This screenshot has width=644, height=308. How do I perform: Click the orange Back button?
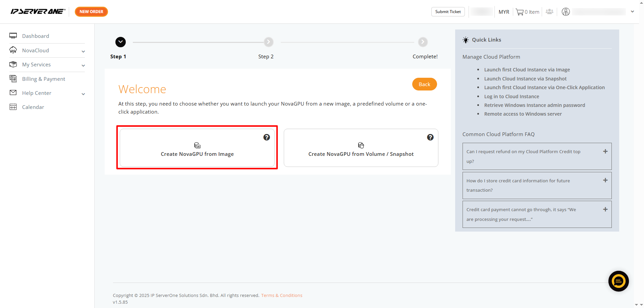pos(424,84)
